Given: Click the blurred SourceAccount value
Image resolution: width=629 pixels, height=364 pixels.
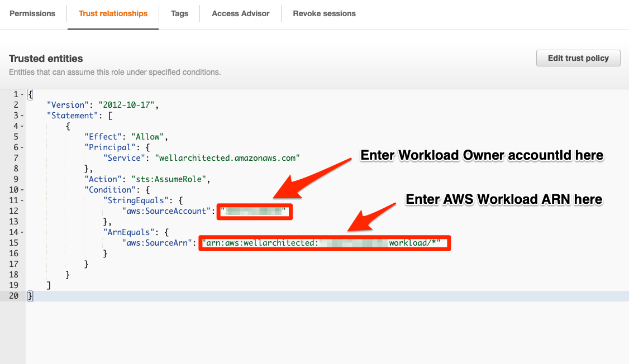Looking at the screenshot, I should [254, 211].
